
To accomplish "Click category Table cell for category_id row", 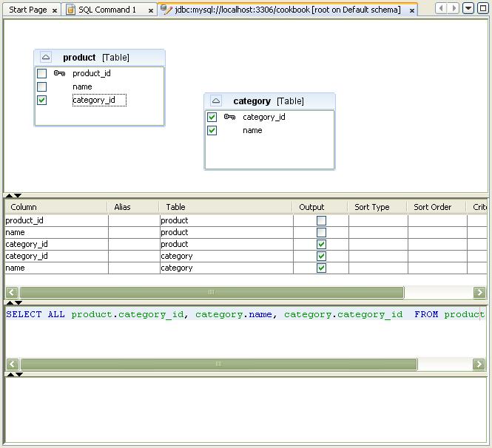I will (x=226, y=256).
